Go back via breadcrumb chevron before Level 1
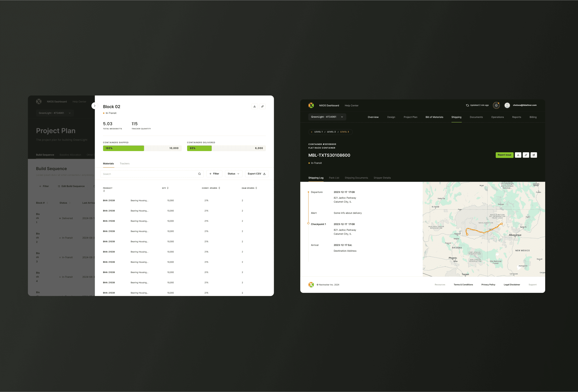 pyautogui.click(x=312, y=132)
